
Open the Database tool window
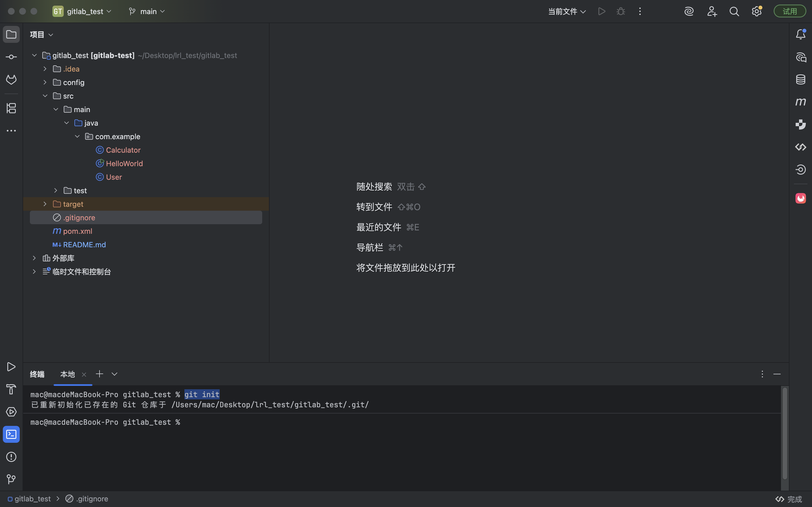click(x=801, y=79)
